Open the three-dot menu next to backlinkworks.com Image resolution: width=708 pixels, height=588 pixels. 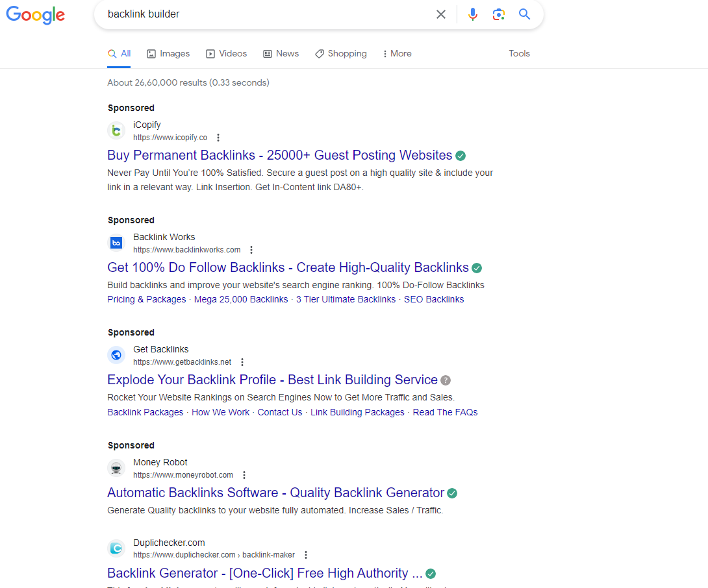(x=251, y=250)
